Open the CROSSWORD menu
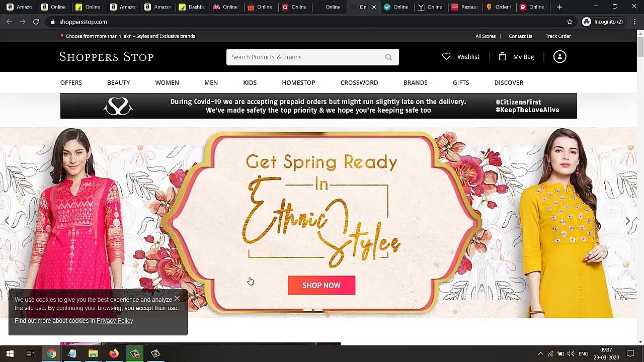644x362 pixels. click(x=359, y=82)
